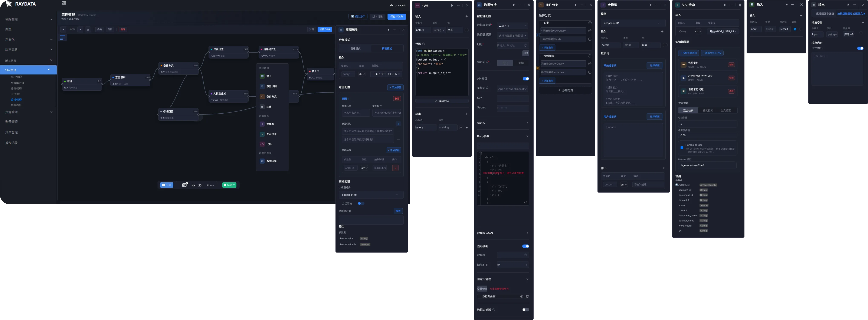Enable the 数据过滤器 switch

coord(526,310)
